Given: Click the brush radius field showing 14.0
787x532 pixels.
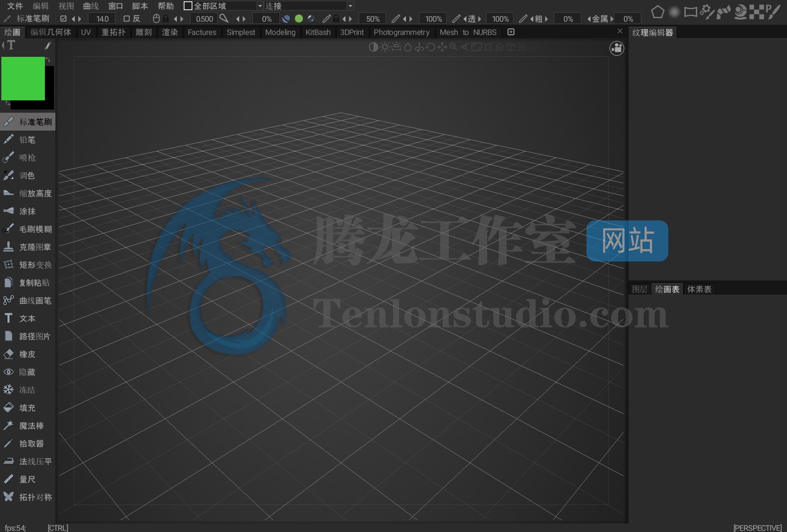Looking at the screenshot, I should [102, 19].
